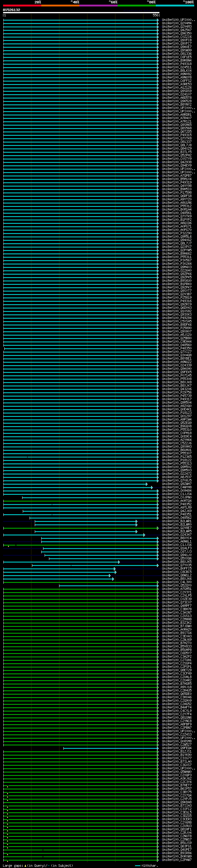Select the UniRef100_C0JPN0 label
Image resolution: width=197 pixels, height=868 pixels.
click(177, 497)
